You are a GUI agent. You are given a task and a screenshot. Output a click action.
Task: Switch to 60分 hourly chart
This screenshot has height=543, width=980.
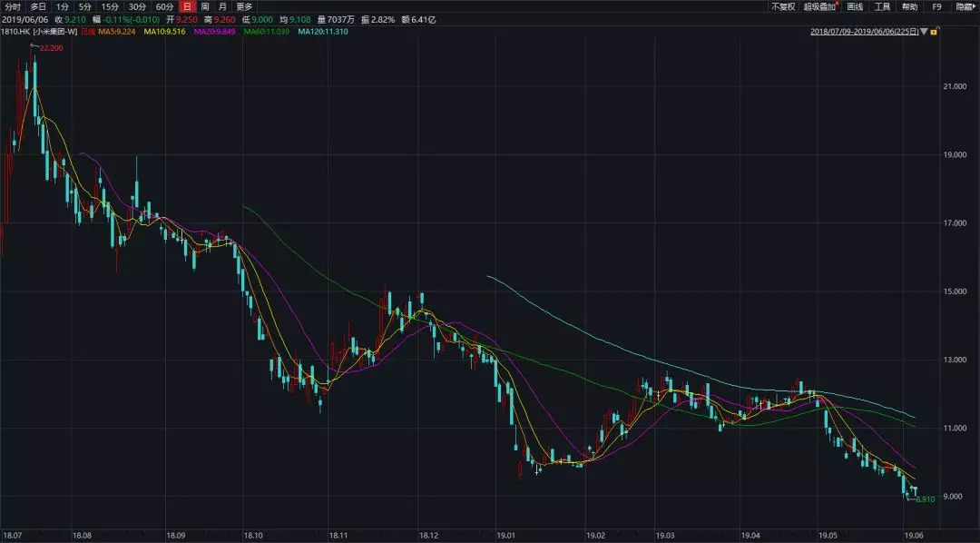pos(164,6)
